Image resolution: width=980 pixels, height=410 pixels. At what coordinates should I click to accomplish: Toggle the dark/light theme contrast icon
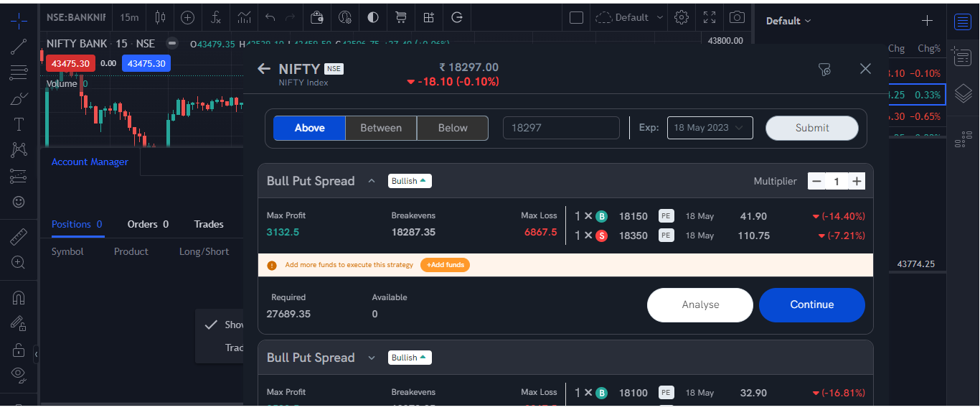point(373,17)
